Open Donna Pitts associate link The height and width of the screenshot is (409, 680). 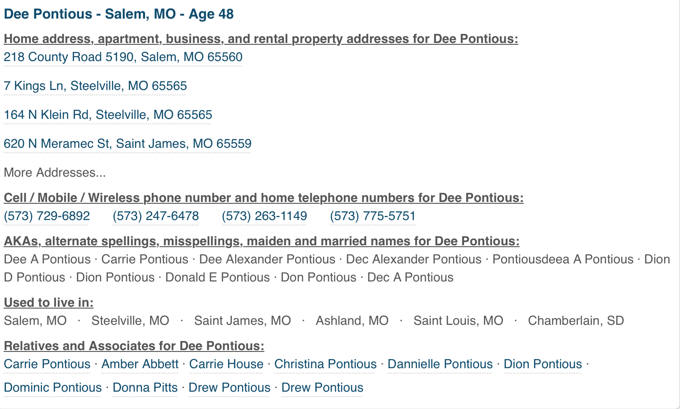click(145, 387)
